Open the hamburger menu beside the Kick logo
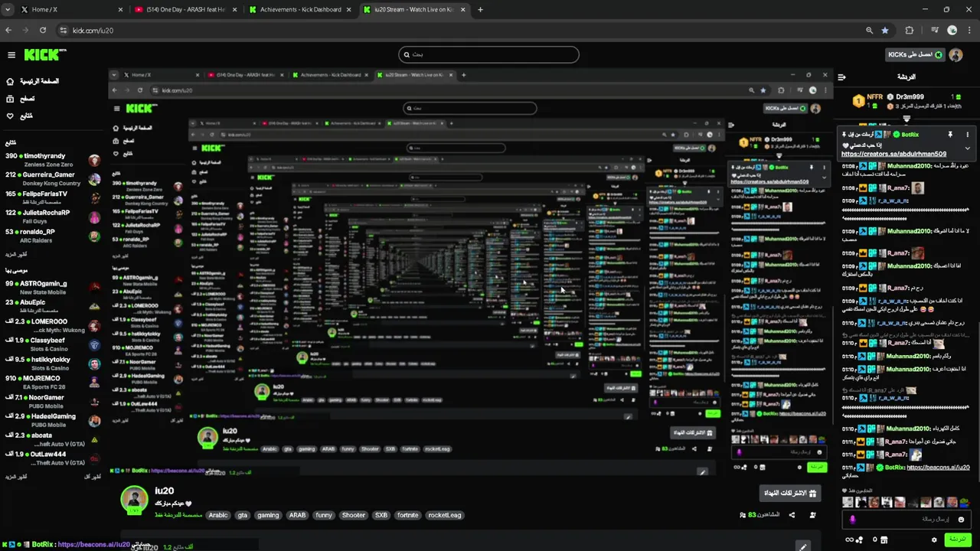Viewport: 980px width, 551px height. (11, 55)
